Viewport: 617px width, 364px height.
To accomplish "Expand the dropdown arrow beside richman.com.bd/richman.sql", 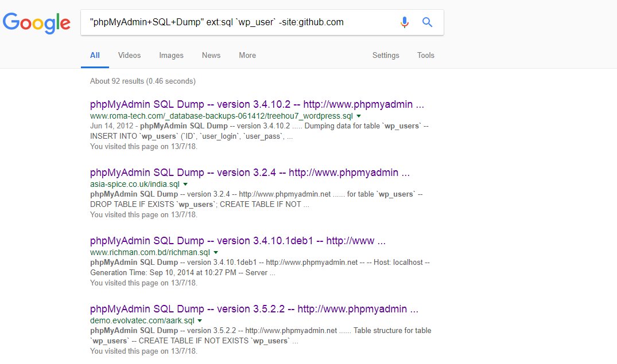I will click(x=216, y=252).
